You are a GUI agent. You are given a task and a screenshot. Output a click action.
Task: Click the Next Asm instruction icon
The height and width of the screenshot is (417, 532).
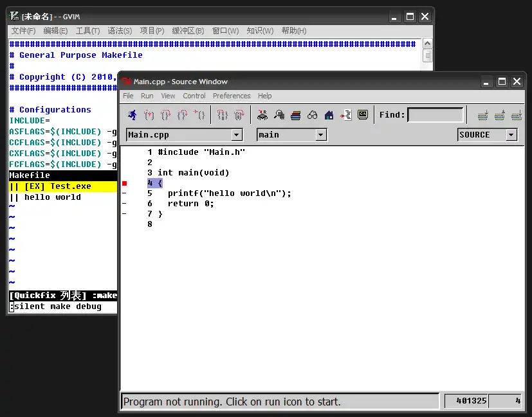(239, 115)
